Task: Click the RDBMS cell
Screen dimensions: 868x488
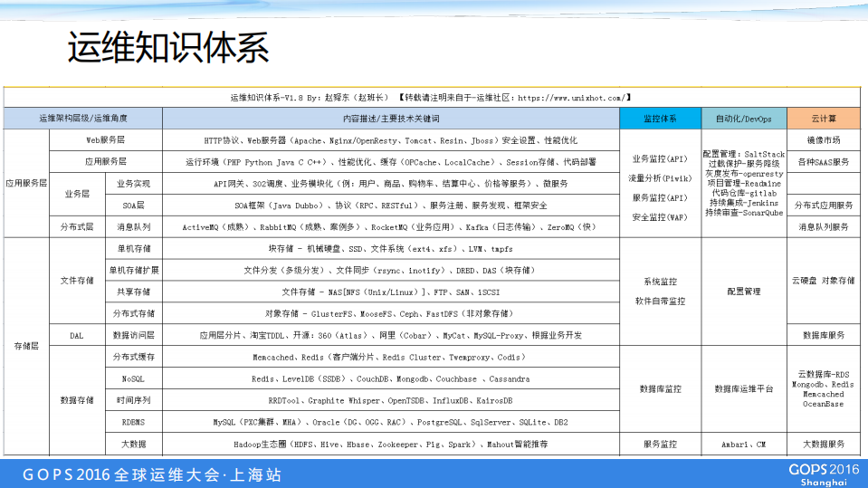Action: [133, 422]
